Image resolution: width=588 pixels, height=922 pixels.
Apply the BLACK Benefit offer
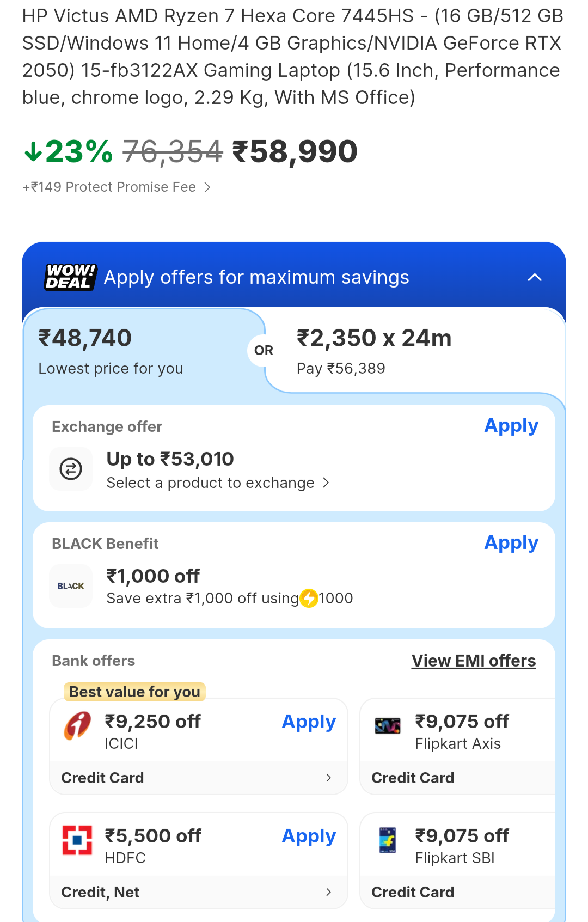[x=511, y=542]
